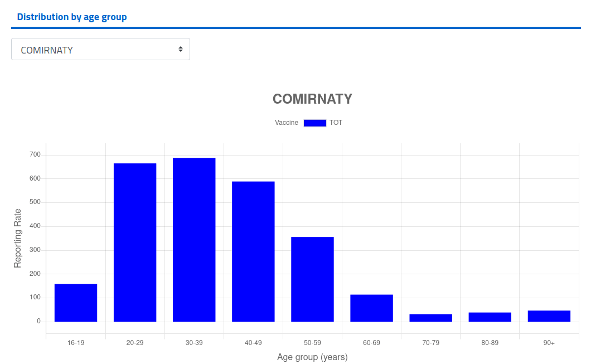Screen dimensions: 591x364
Task: Toggle the blue TOT legend swatch
Action: (x=314, y=123)
